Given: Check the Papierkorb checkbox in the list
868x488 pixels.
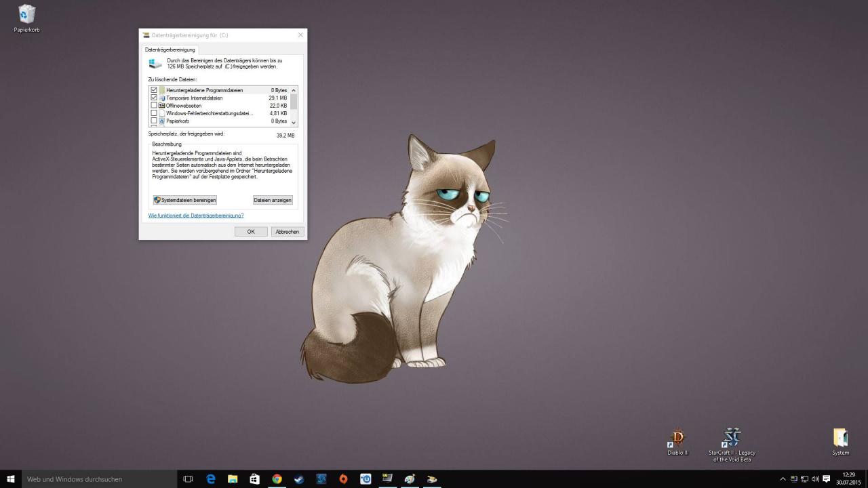Looking at the screenshot, I should tap(154, 121).
